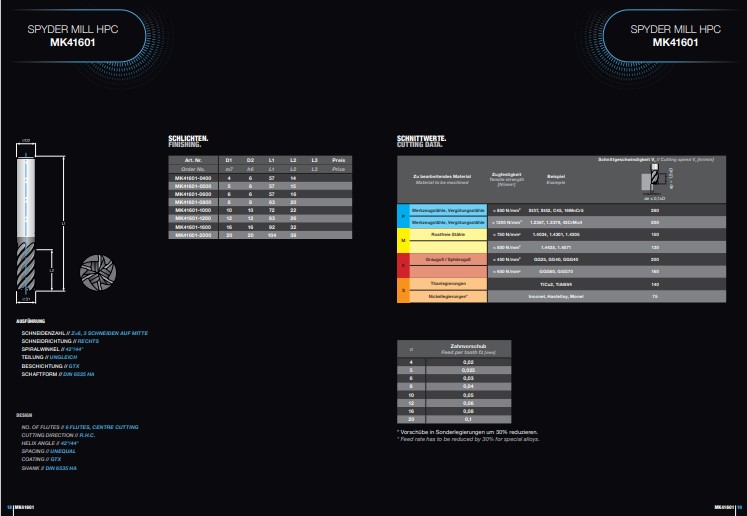
Task: Click L1 value 104 in finishing table
Action: click(x=272, y=235)
